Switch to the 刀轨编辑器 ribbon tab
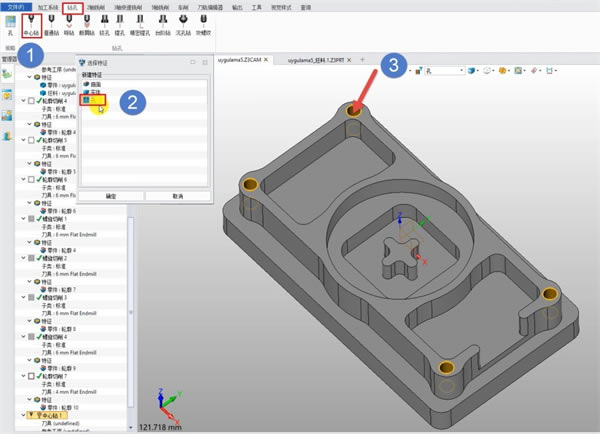This screenshot has width=600, height=434. tap(210, 7)
